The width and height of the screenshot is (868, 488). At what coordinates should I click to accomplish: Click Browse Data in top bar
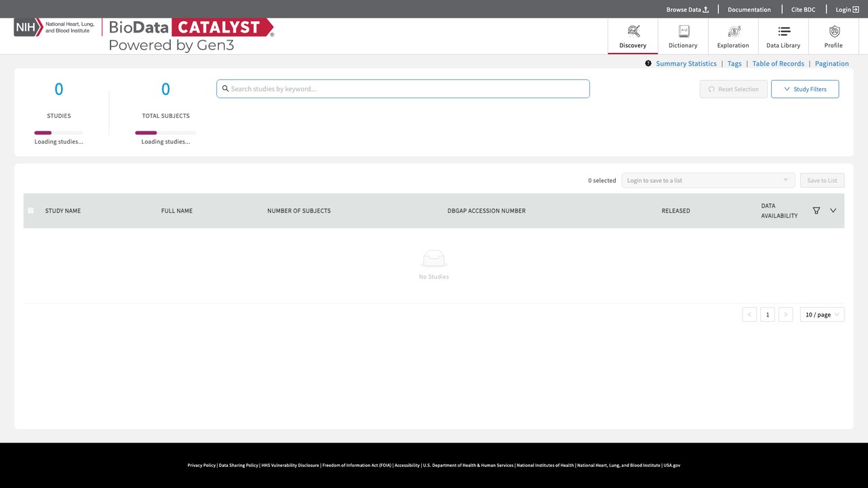(x=688, y=9)
